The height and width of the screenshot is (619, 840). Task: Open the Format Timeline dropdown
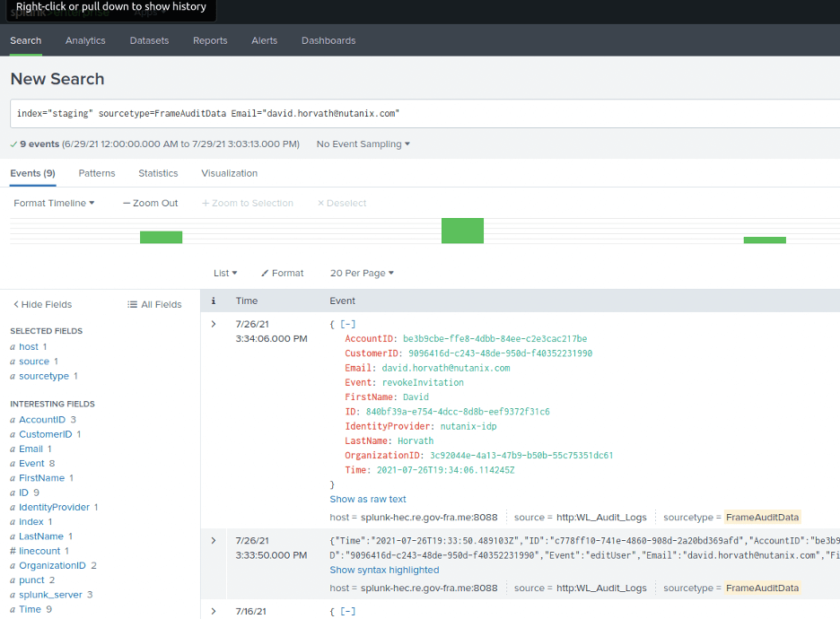pos(54,204)
